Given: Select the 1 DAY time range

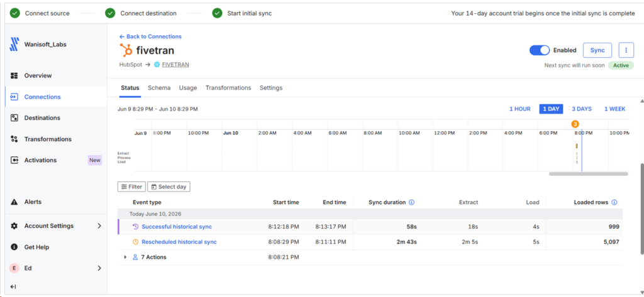Looking at the screenshot, I should [x=551, y=109].
